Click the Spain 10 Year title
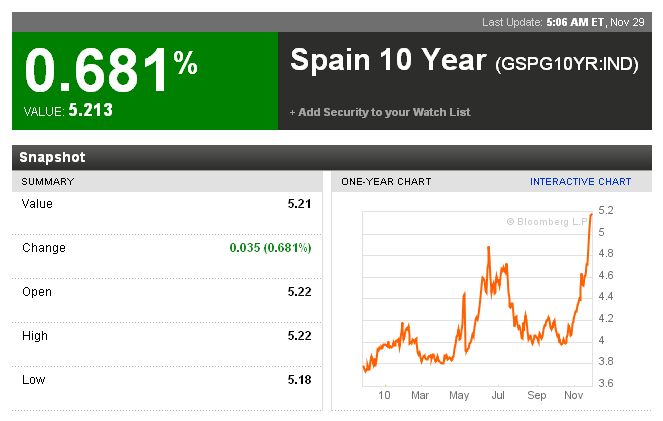This screenshot has width=663, height=421. [387, 60]
